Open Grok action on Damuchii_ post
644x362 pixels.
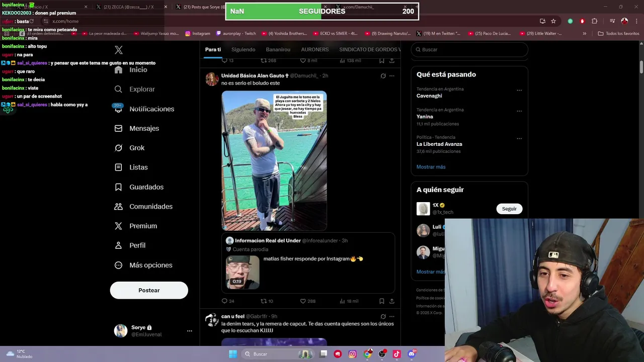[x=383, y=76]
